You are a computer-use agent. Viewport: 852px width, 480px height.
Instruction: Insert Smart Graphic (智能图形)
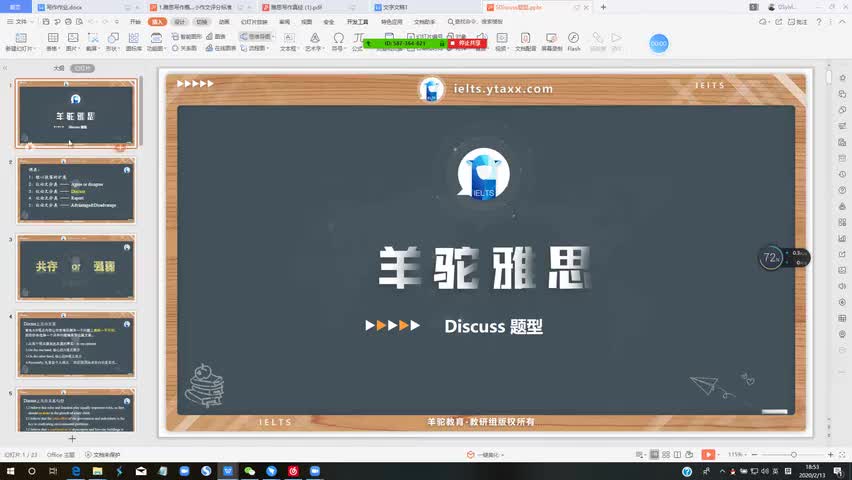coord(186,36)
